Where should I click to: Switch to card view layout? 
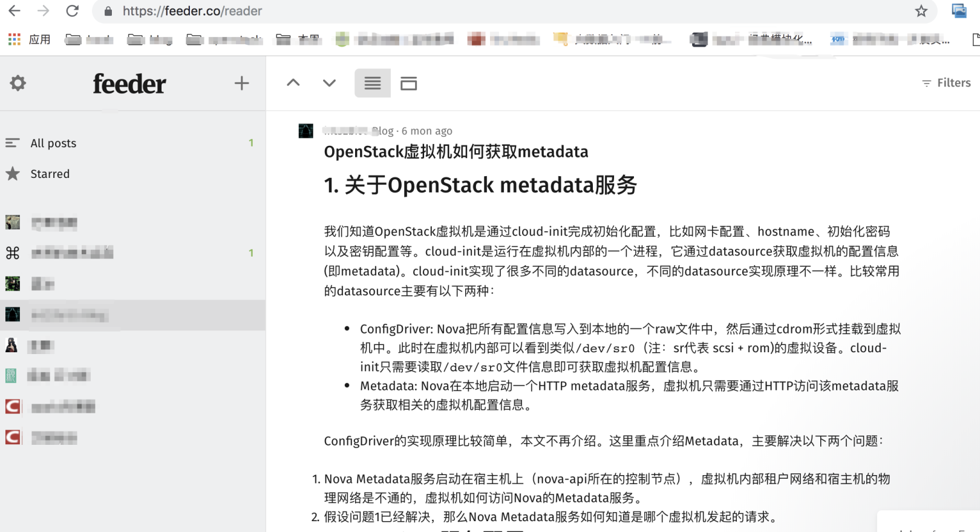click(x=409, y=84)
